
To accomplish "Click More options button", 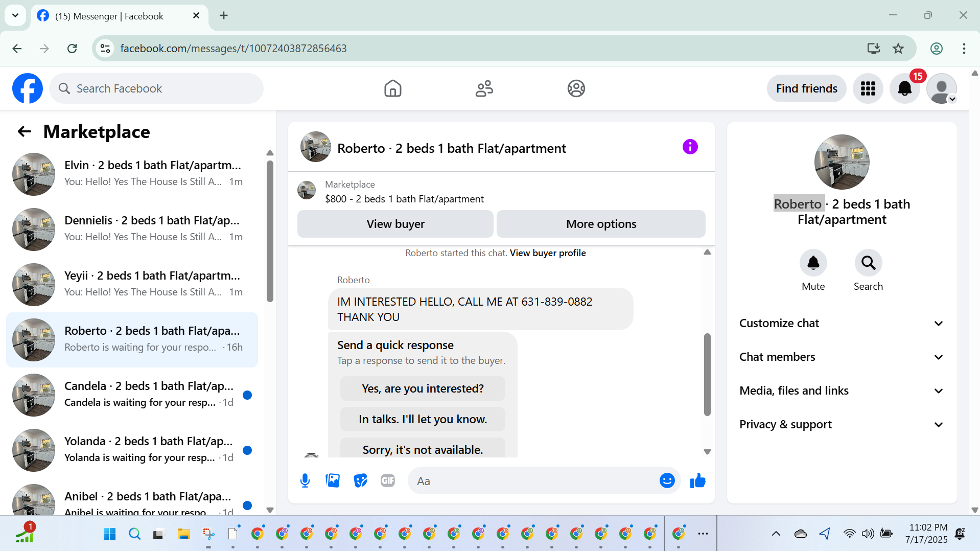I will tap(601, 224).
